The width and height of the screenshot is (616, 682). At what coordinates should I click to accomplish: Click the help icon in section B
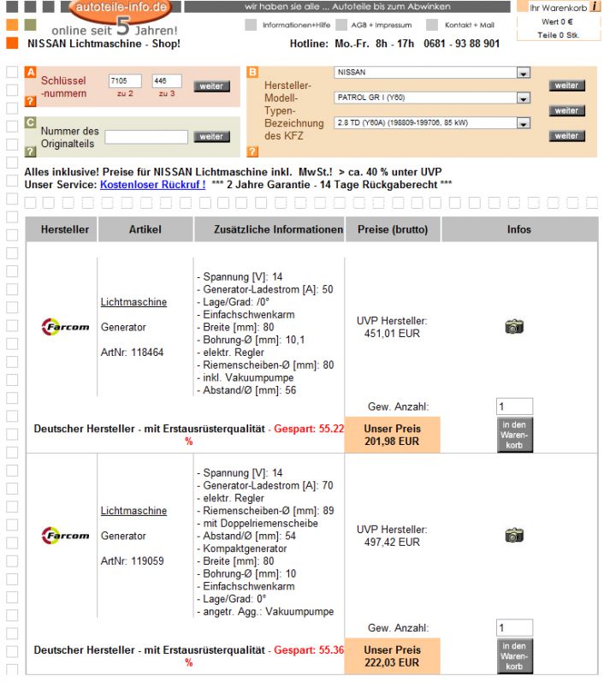(x=252, y=151)
